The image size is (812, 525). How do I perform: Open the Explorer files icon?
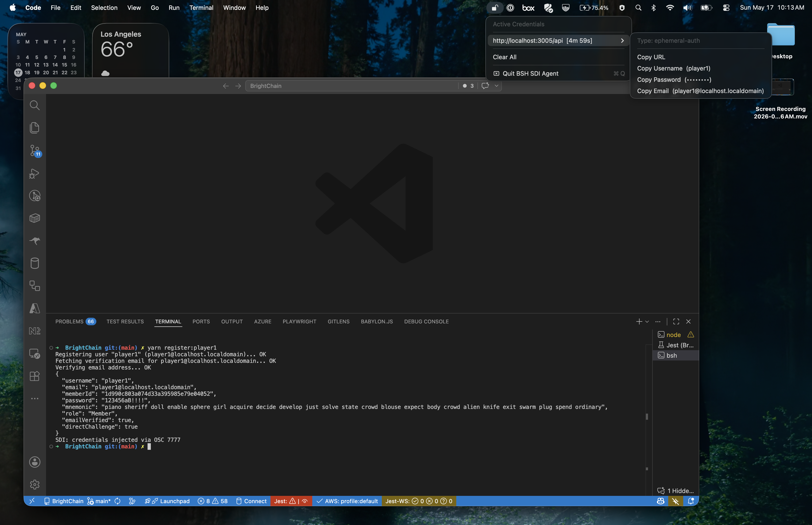(x=34, y=128)
